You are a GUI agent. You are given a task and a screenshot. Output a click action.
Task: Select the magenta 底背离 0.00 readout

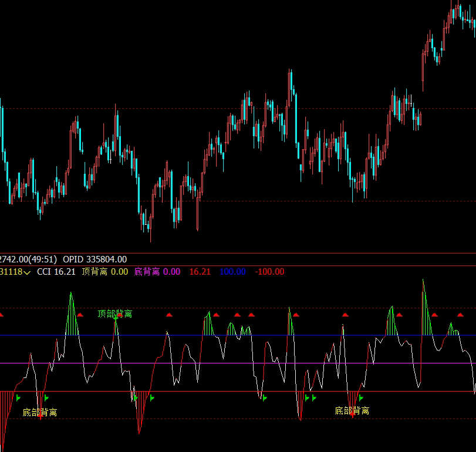click(x=157, y=272)
